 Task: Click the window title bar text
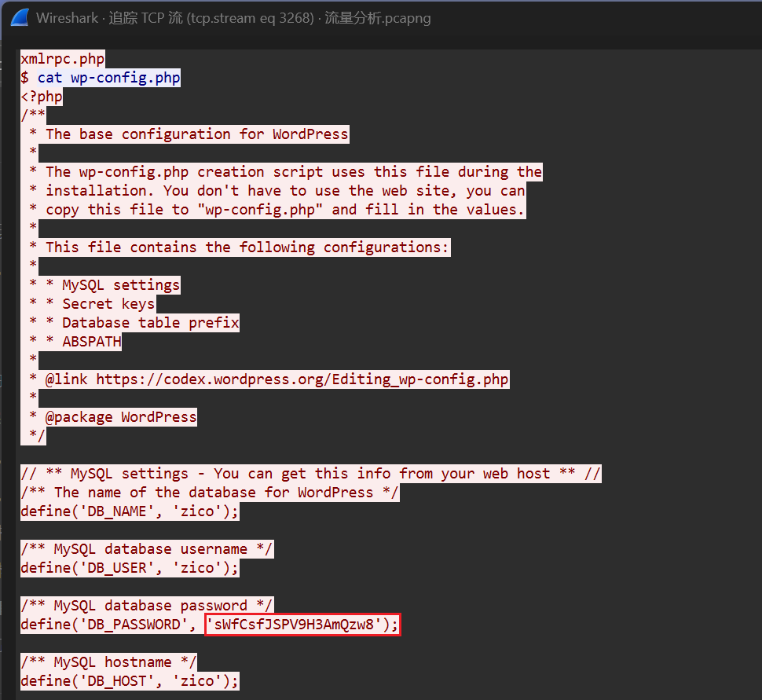[233, 18]
